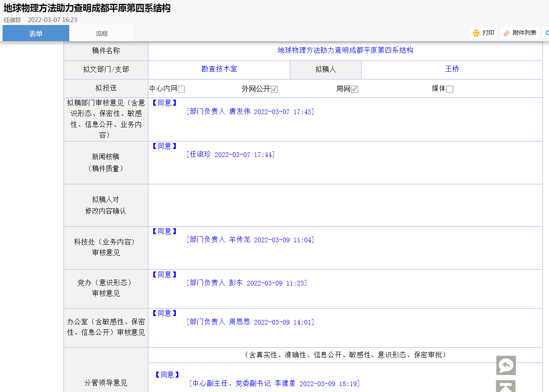Click the 王桥 drafter name

(x=452, y=69)
